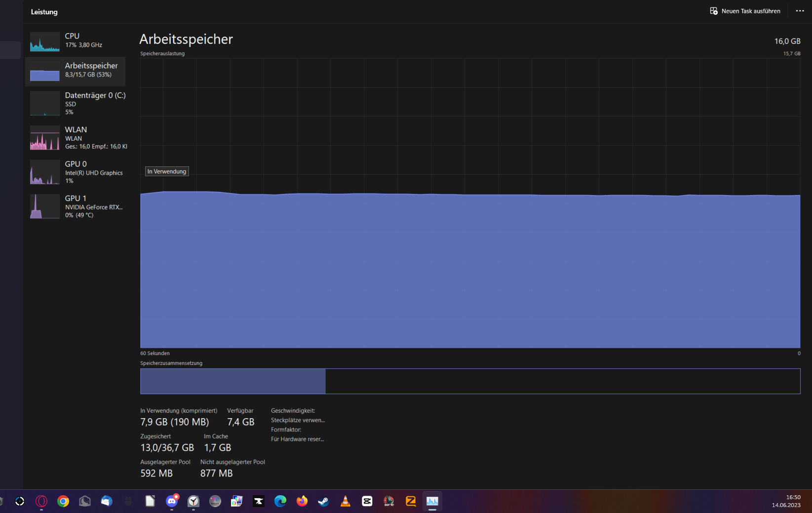Open Microsoft Edge
Screen dimensions: 812x513
pyautogui.click(x=280, y=501)
